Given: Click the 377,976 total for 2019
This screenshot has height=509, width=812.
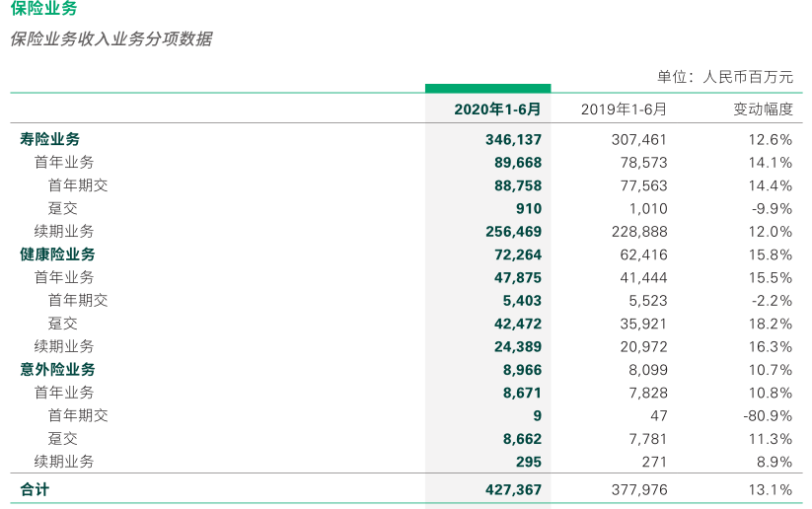Looking at the screenshot, I should click(x=639, y=490).
